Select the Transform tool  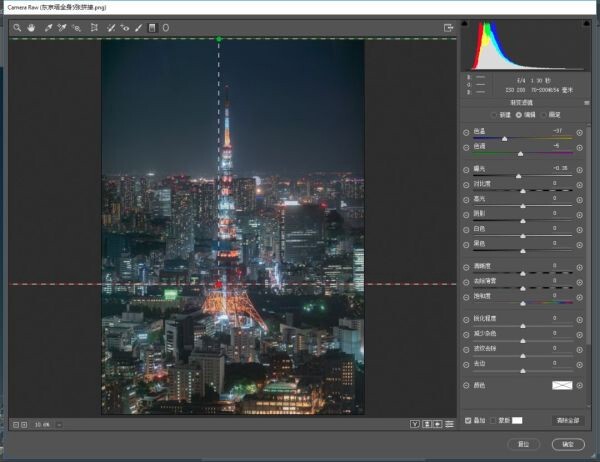point(94,28)
